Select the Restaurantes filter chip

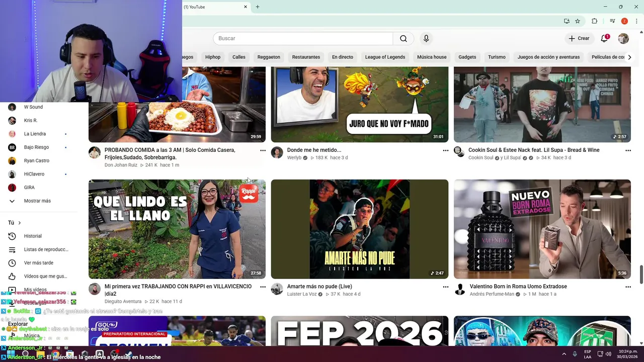click(306, 57)
